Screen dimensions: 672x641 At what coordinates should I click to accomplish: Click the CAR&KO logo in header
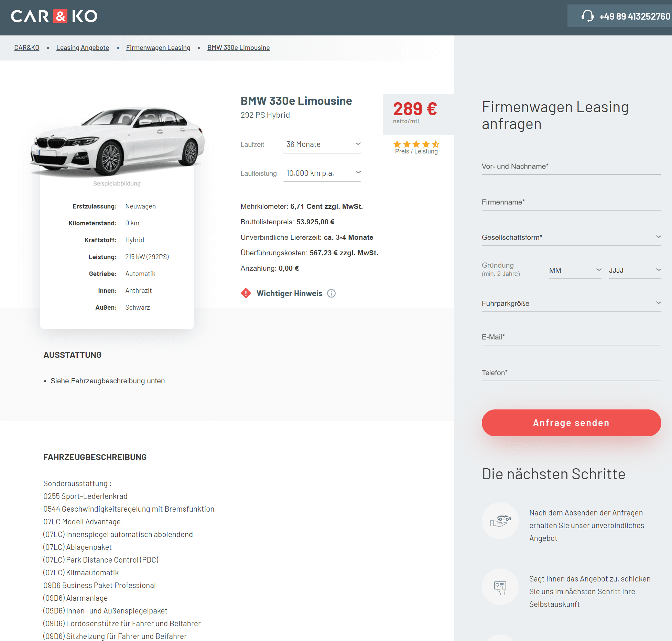tap(54, 16)
